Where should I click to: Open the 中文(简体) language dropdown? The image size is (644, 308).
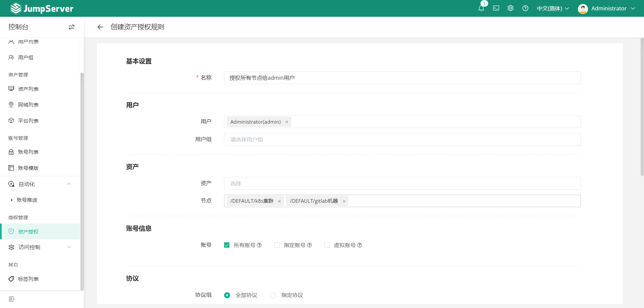553,8
